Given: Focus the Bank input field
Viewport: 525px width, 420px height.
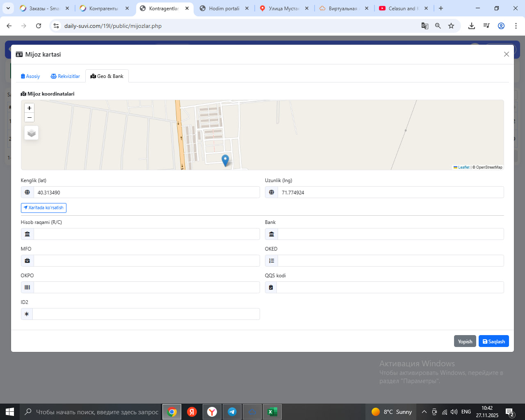Looking at the screenshot, I should [390, 234].
